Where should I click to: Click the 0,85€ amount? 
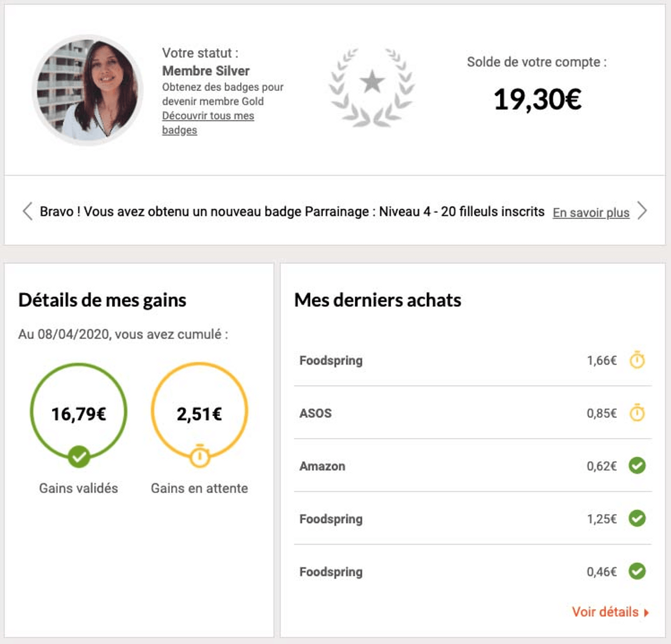pyautogui.click(x=602, y=413)
